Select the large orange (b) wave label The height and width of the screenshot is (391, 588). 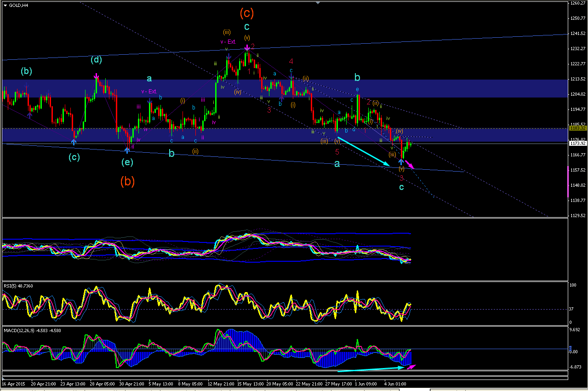pos(127,182)
